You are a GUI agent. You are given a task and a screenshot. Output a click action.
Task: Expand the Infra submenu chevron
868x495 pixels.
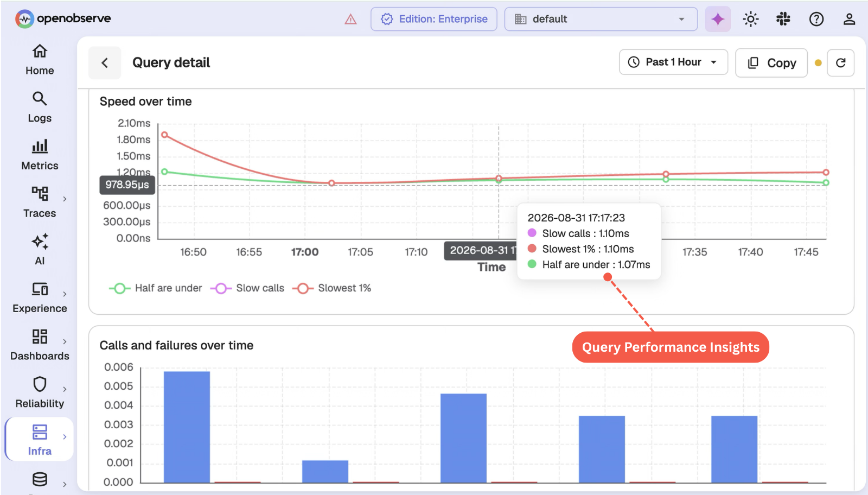65,436
